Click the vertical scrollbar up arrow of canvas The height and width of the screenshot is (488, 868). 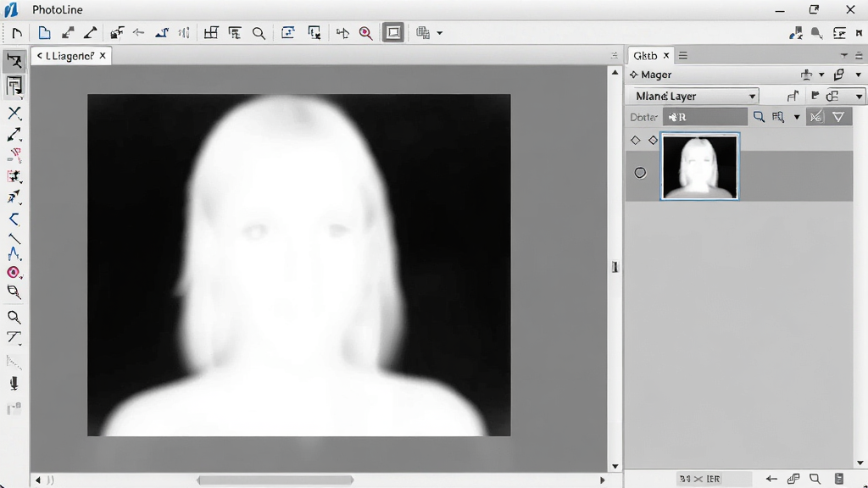[615, 73]
